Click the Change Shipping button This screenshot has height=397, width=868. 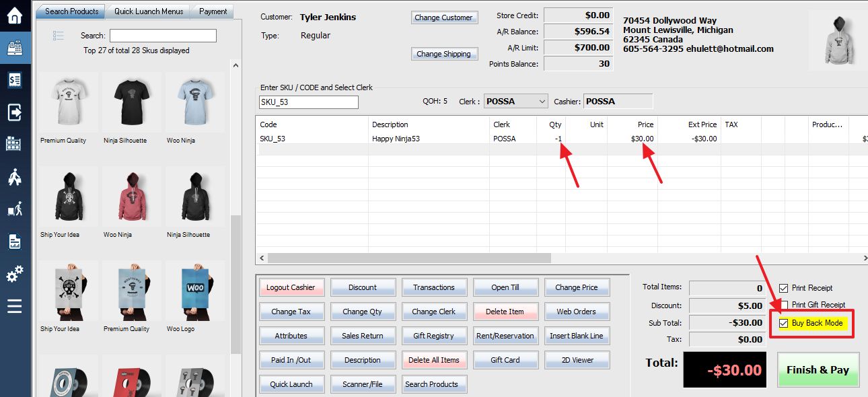click(x=443, y=54)
